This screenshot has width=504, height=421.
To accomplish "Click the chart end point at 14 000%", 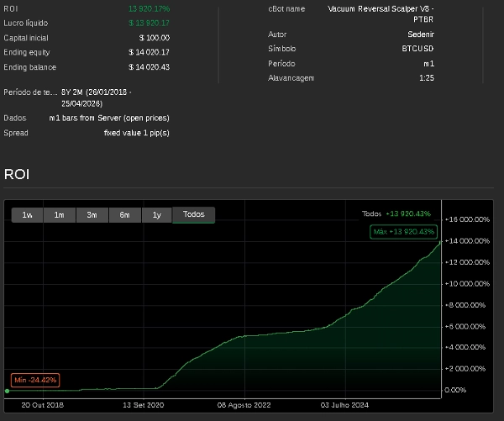I will click(440, 242).
